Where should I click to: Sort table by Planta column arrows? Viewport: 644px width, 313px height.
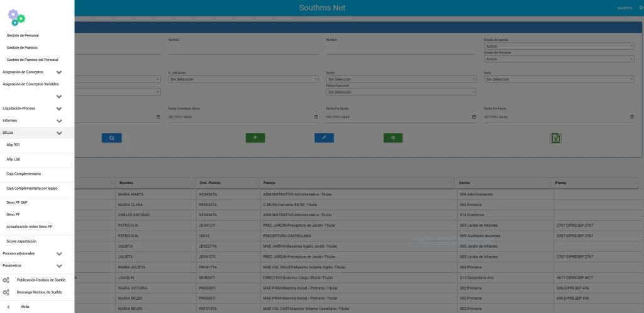click(x=635, y=183)
